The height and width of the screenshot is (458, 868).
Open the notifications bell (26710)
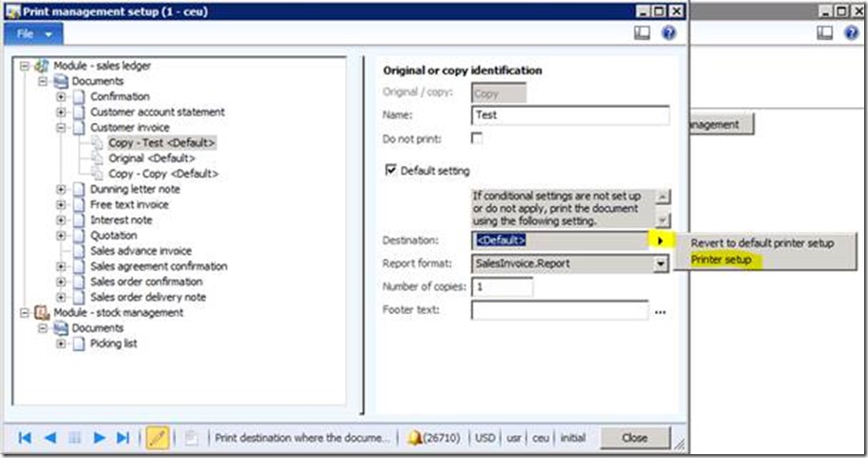point(434,438)
